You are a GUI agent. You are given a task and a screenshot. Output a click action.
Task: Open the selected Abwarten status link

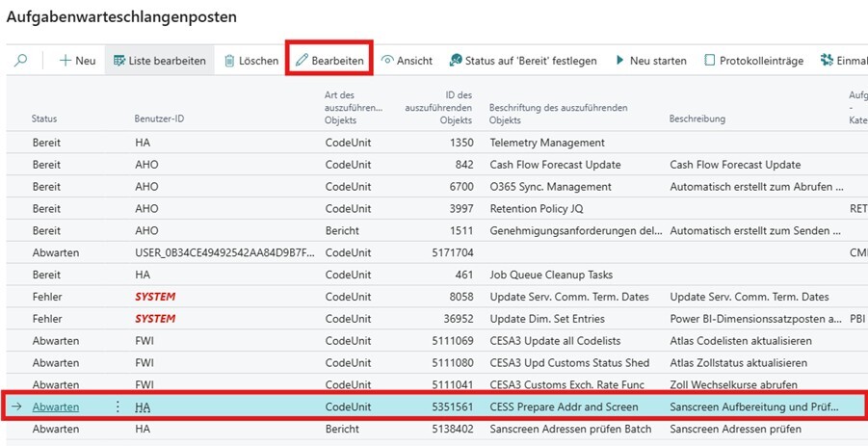[x=56, y=407]
